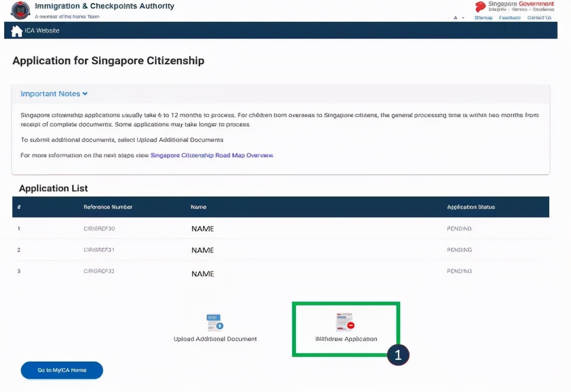Select reference number in row 1
571x392 pixels.
tap(99, 229)
